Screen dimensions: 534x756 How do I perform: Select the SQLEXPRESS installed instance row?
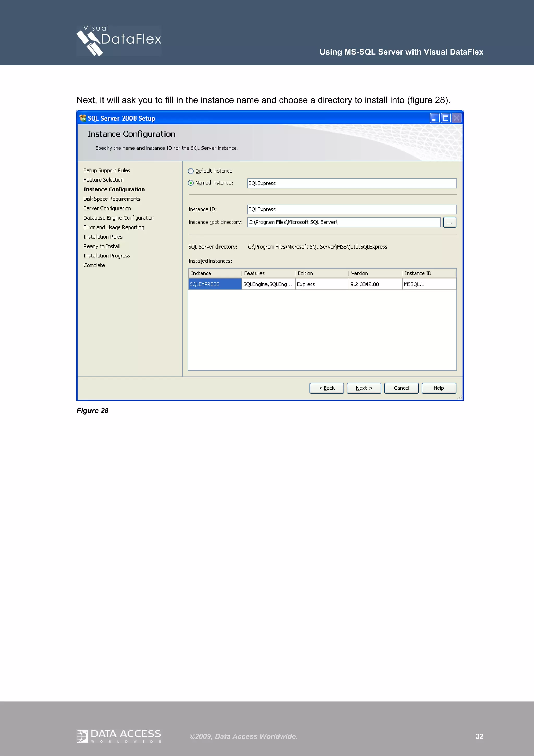tap(322, 284)
